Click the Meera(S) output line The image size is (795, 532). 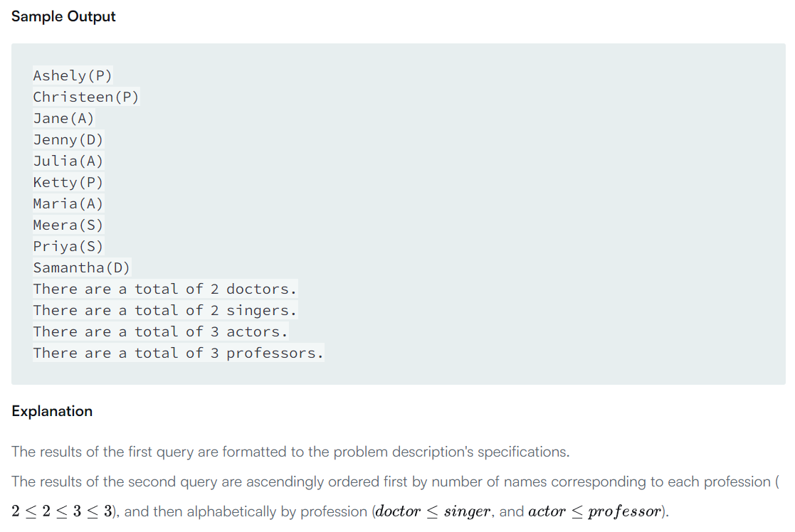[x=68, y=225]
